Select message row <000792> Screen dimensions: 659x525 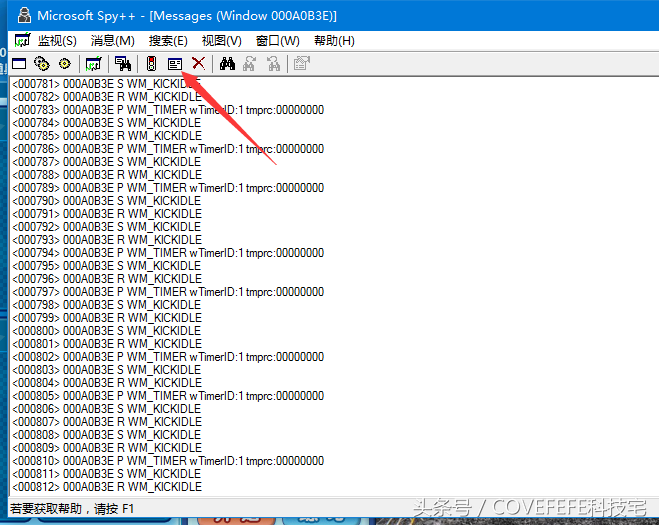click(x=106, y=227)
